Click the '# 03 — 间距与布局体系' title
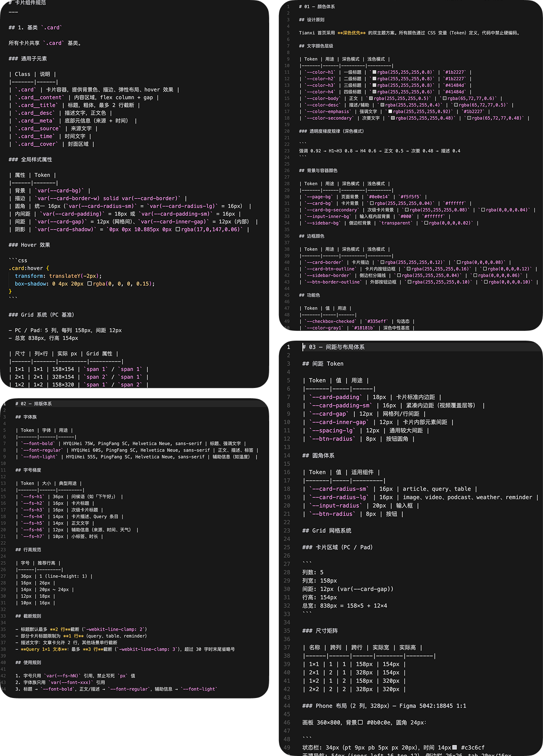 [333, 347]
